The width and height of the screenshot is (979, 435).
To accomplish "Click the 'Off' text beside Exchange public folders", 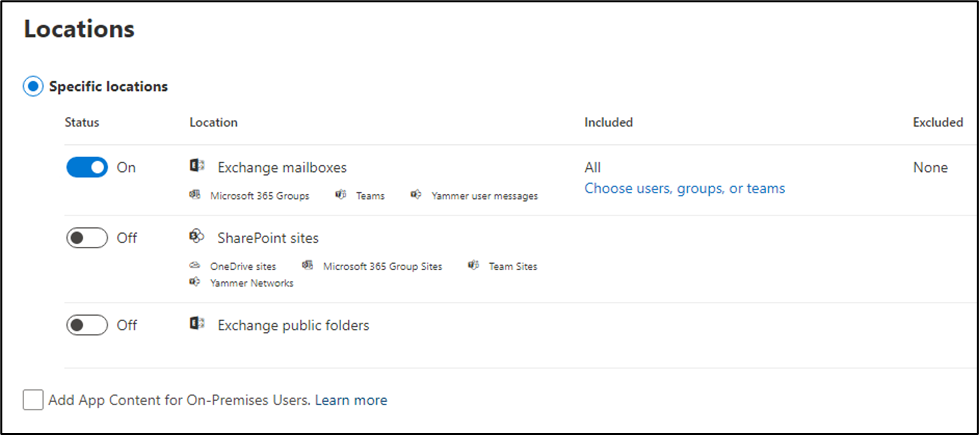I will (127, 325).
